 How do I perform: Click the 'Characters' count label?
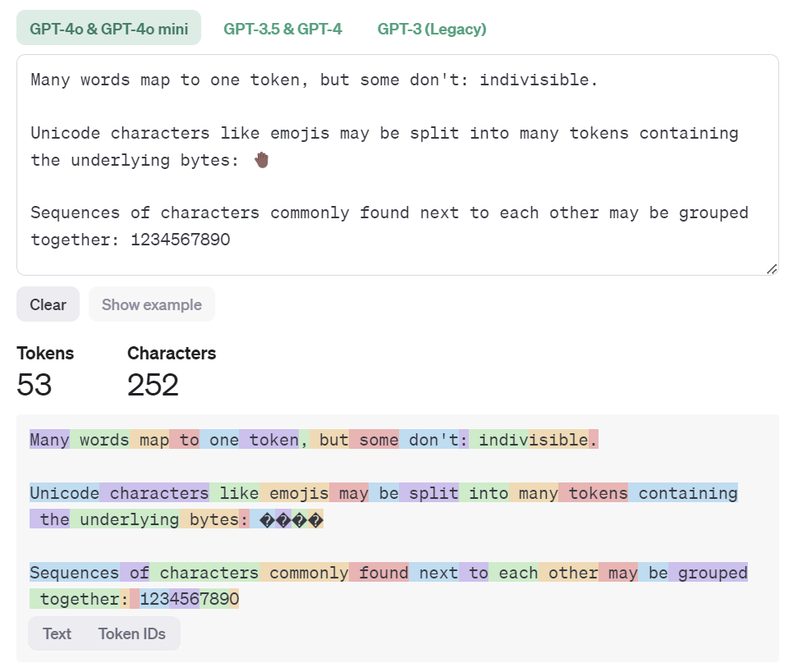pyautogui.click(x=172, y=353)
